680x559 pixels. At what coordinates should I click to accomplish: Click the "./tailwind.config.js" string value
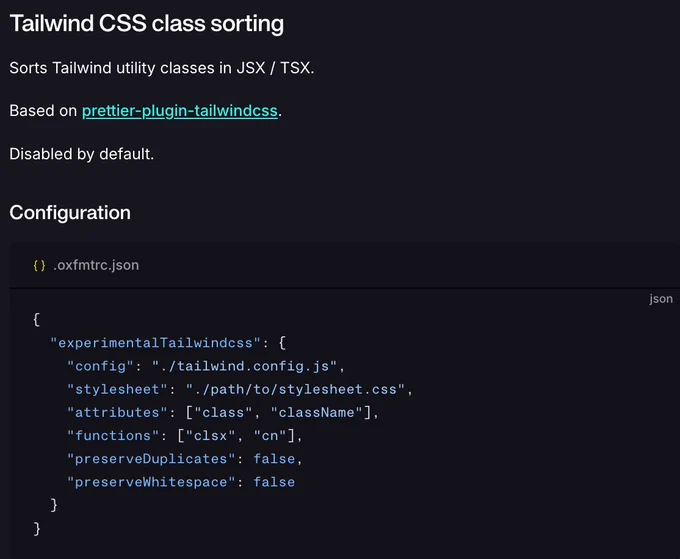click(x=244, y=366)
